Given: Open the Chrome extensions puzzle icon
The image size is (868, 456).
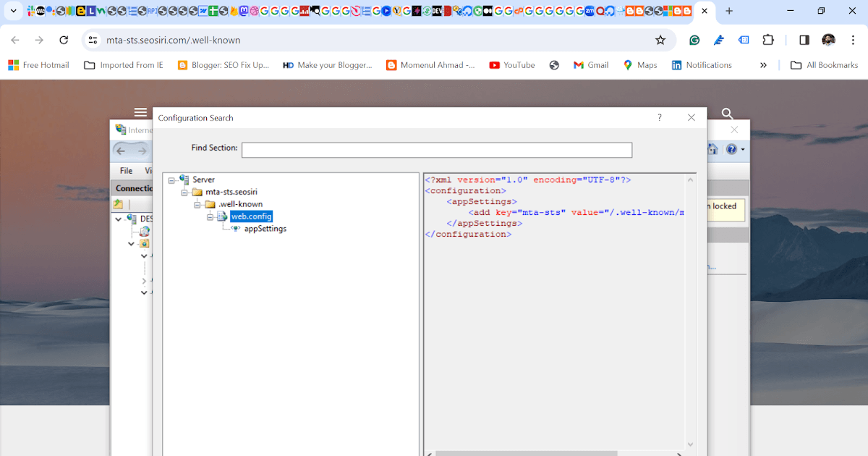Looking at the screenshot, I should tap(768, 41).
